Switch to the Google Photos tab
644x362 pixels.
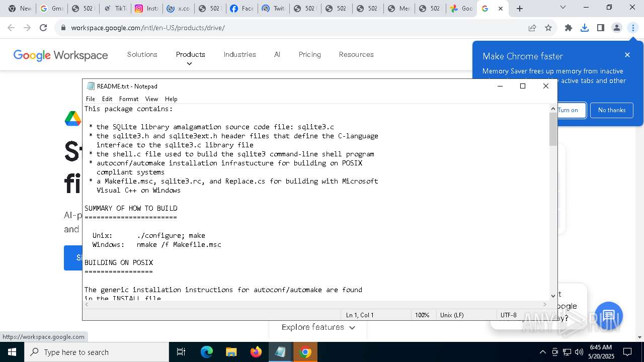coord(461,9)
